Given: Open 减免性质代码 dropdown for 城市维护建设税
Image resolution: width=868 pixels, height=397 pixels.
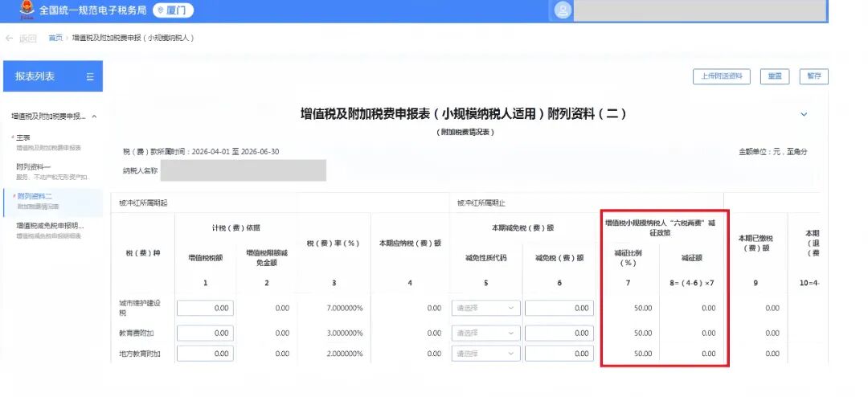Looking at the screenshot, I should point(486,308).
